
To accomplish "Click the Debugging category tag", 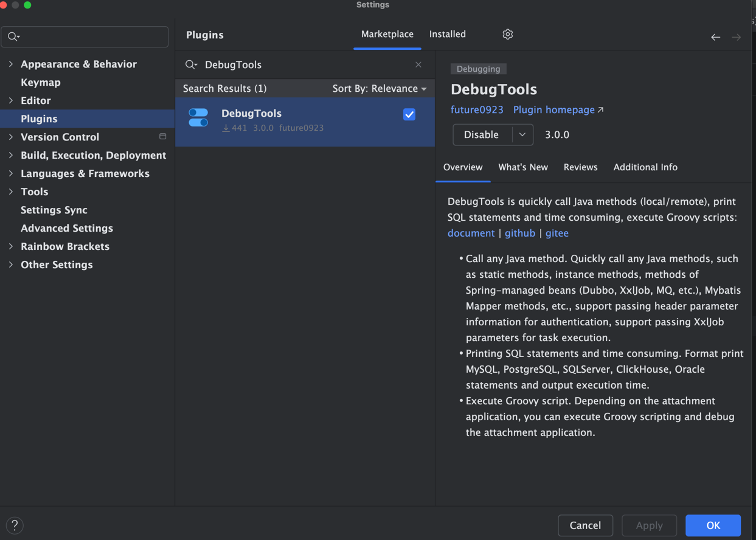I will [x=479, y=69].
